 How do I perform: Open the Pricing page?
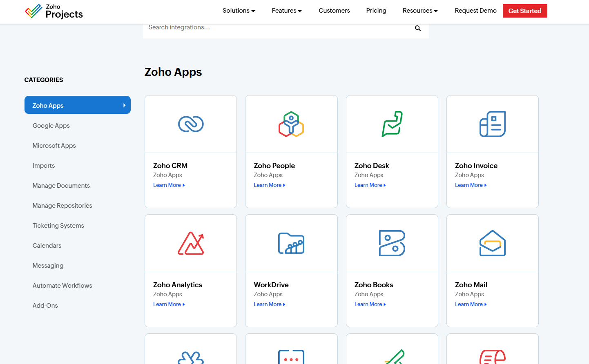[376, 11]
